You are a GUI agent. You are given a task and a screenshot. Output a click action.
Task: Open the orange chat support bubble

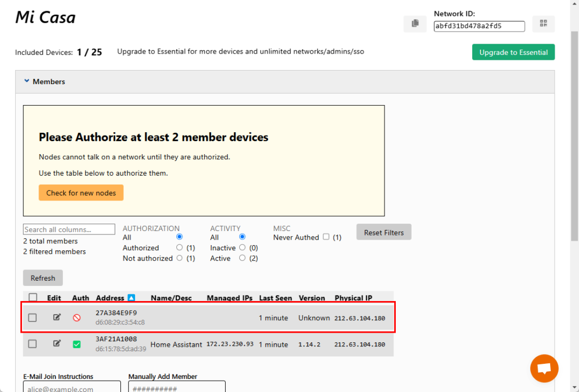(544, 368)
